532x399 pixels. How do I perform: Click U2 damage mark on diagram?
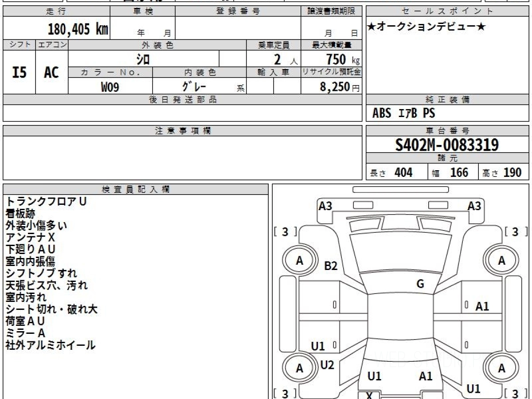pos(327,365)
